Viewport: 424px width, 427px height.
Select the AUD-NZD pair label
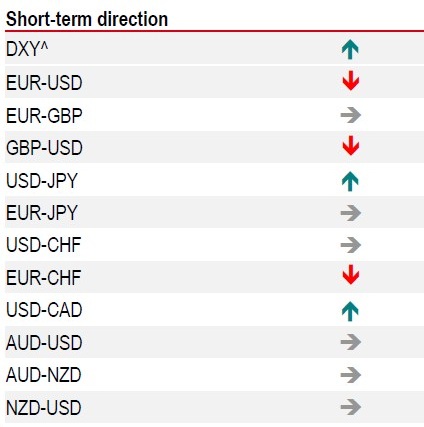(x=44, y=375)
